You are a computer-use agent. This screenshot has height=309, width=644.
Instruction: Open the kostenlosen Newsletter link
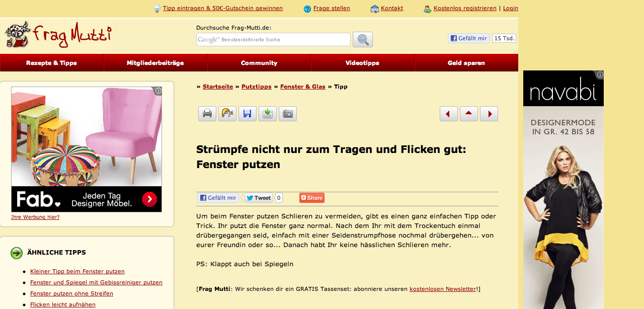point(442,289)
